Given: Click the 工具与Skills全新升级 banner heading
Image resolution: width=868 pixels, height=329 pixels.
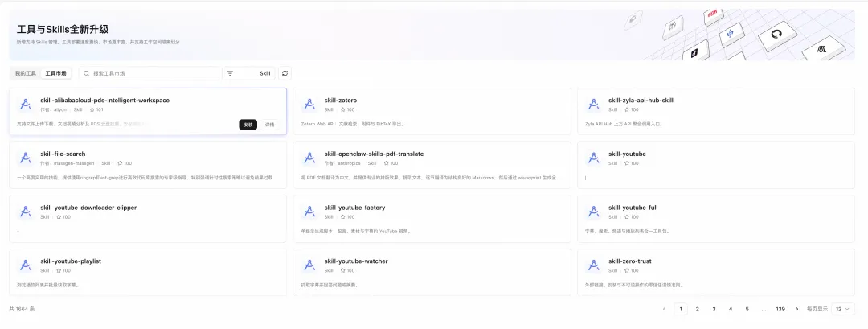Looking at the screenshot, I should pyautogui.click(x=62, y=29).
